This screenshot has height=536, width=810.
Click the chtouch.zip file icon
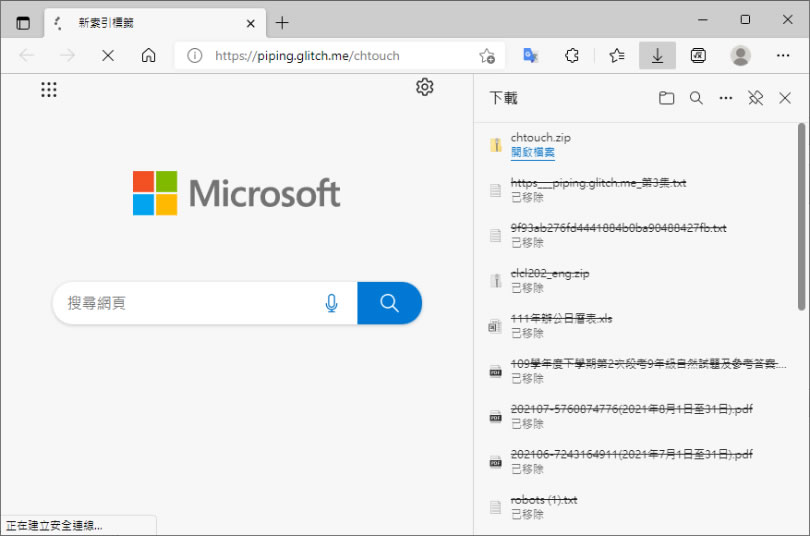[495, 145]
